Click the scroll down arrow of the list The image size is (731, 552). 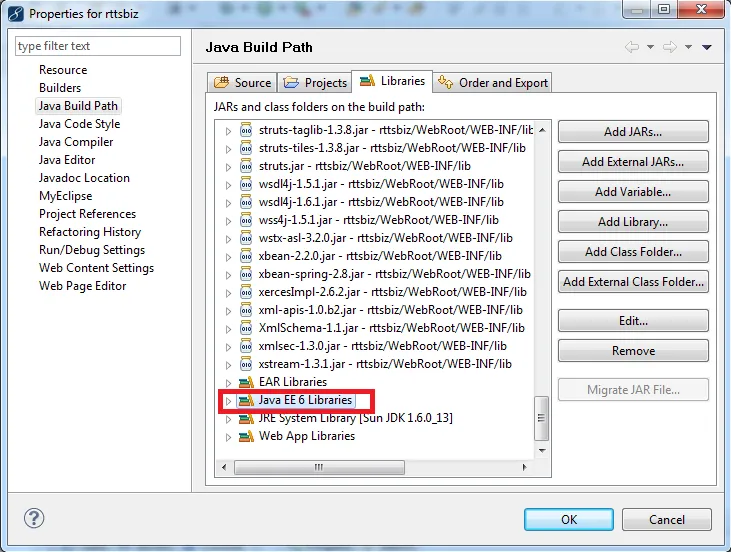(542, 450)
